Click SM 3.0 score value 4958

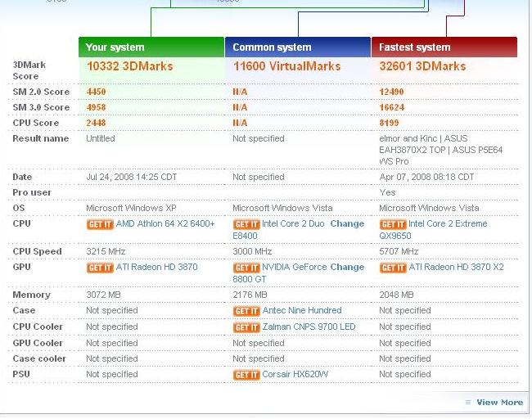click(96, 107)
